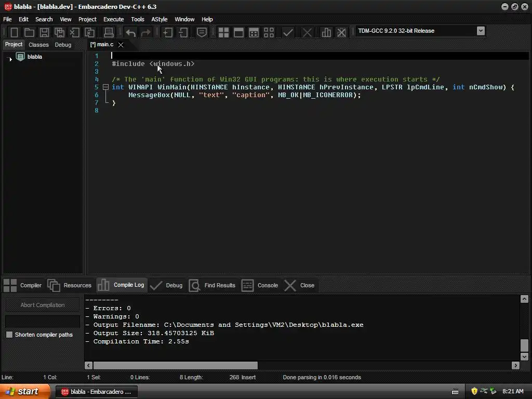The width and height of the screenshot is (532, 399).
Task: Click the Print toolbar icon
Action: (x=109, y=33)
